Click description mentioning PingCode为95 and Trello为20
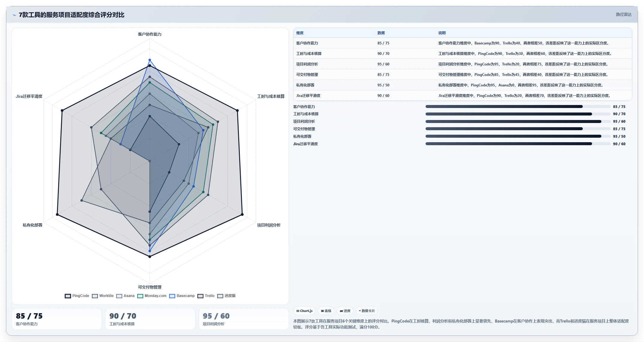644x342 pixels. [x=523, y=64]
